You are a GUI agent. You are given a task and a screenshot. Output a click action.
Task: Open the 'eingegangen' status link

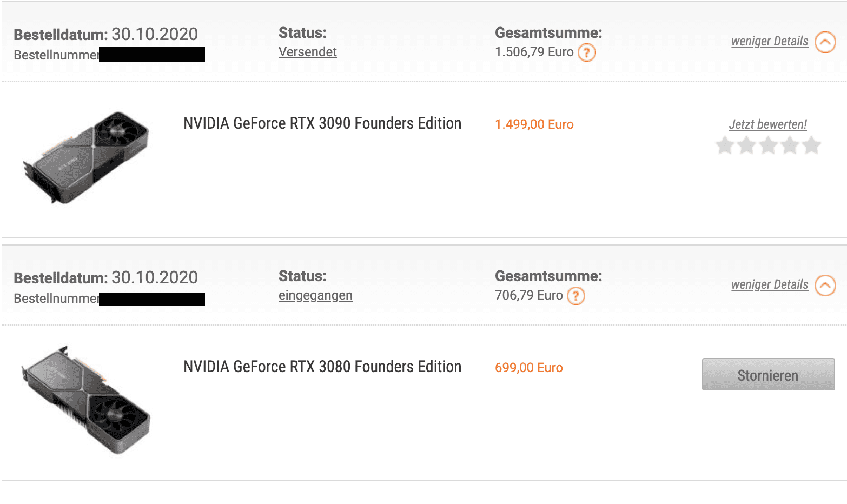point(315,295)
